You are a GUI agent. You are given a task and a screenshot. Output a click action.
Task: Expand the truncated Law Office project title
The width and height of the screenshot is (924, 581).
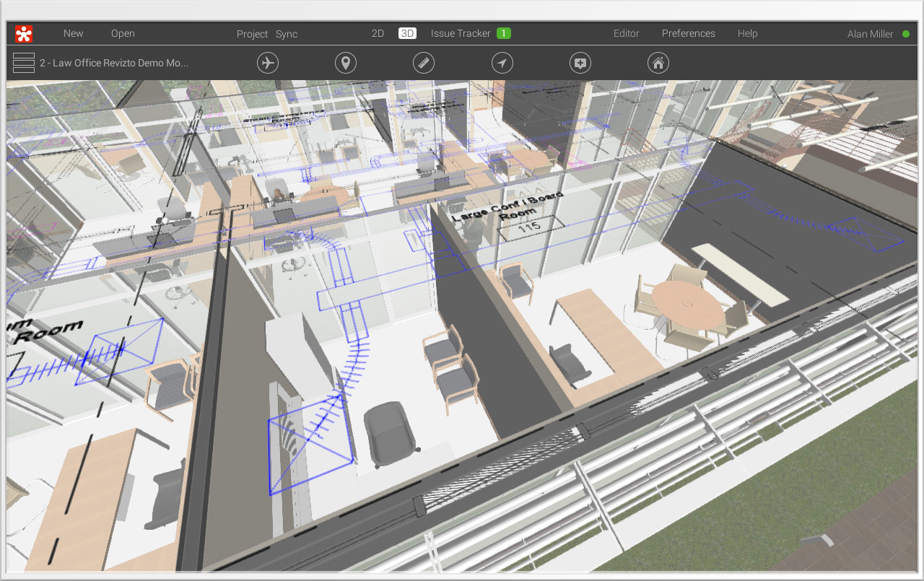pyautogui.click(x=115, y=63)
